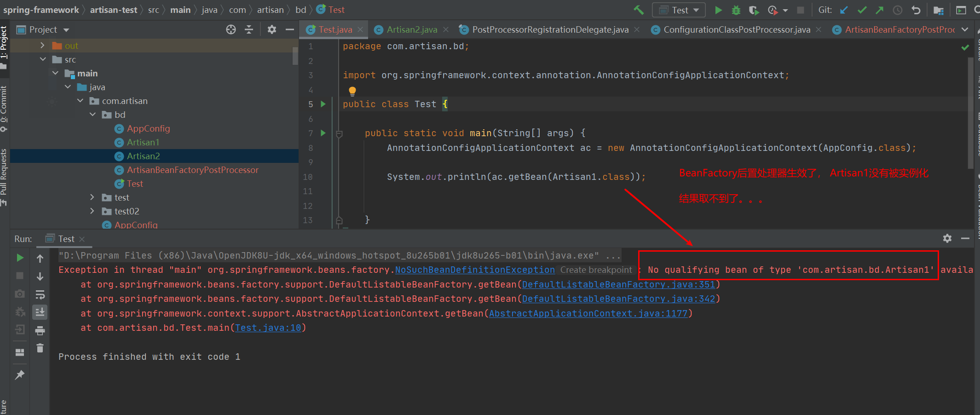Expand the test02 package
Viewport: 980px width, 415px height.
(92, 211)
